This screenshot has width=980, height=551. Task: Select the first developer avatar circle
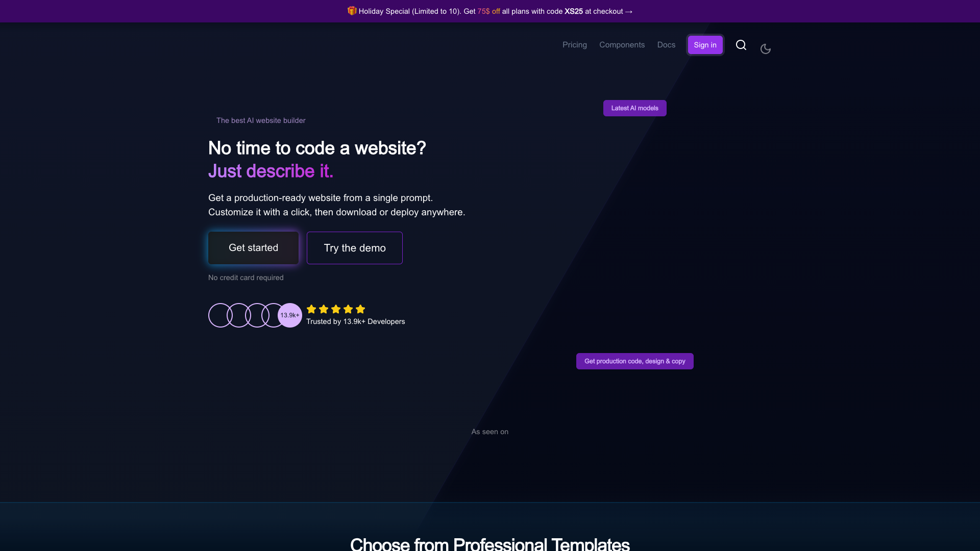pyautogui.click(x=220, y=315)
